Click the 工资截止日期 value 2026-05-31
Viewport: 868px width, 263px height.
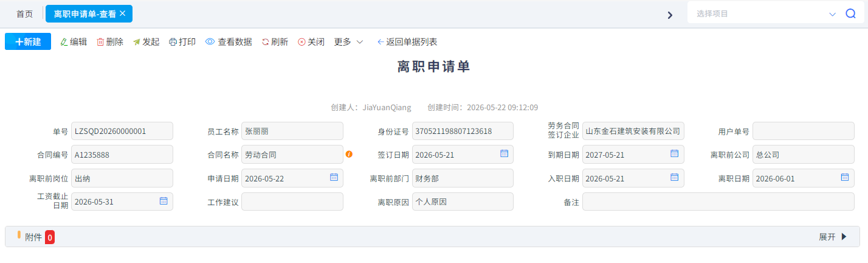94,202
